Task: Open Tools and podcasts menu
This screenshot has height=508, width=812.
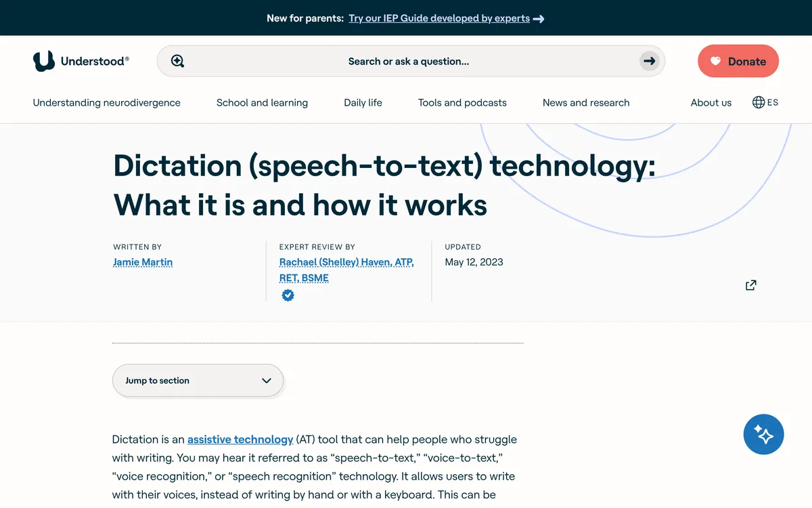Action: coord(462,103)
